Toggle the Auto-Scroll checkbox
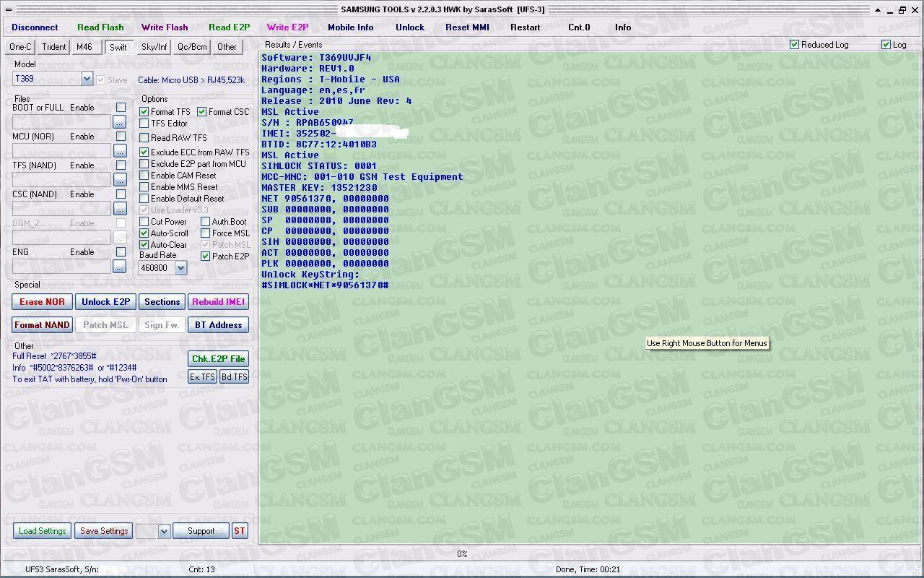924x578 pixels. coord(144,233)
